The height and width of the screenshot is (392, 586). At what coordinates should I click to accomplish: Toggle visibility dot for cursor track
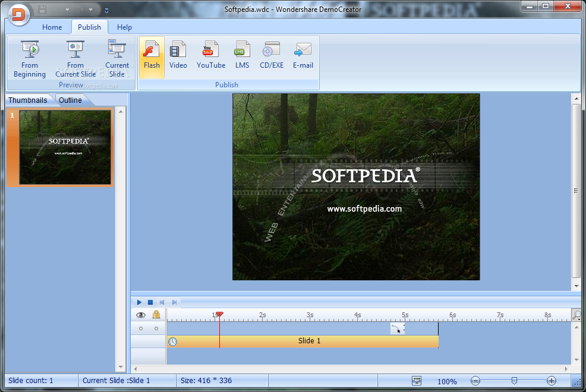[141, 328]
